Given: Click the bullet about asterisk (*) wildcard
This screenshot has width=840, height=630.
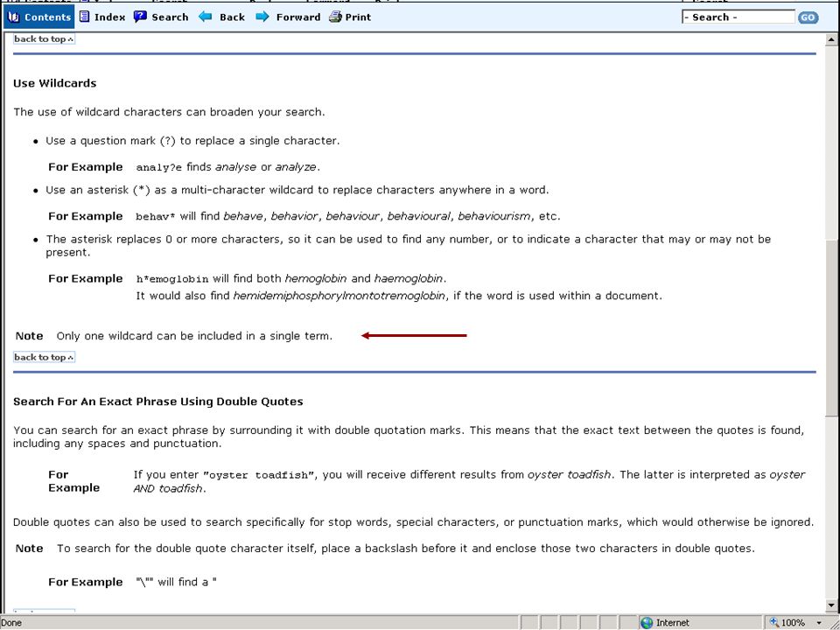Looking at the screenshot, I should (x=297, y=190).
